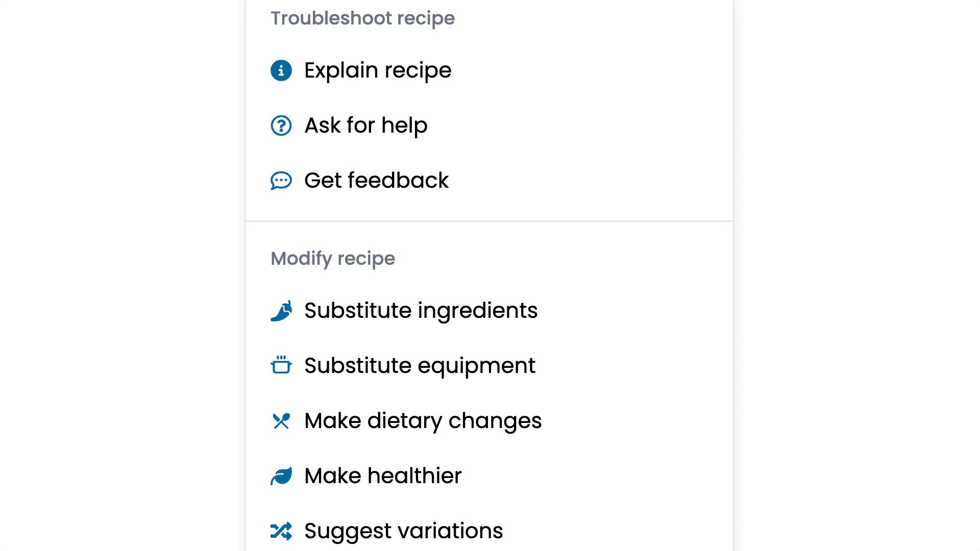Choose Substitute equipment
This screenshot has width=980, height=551.
(x=419, y=365)
